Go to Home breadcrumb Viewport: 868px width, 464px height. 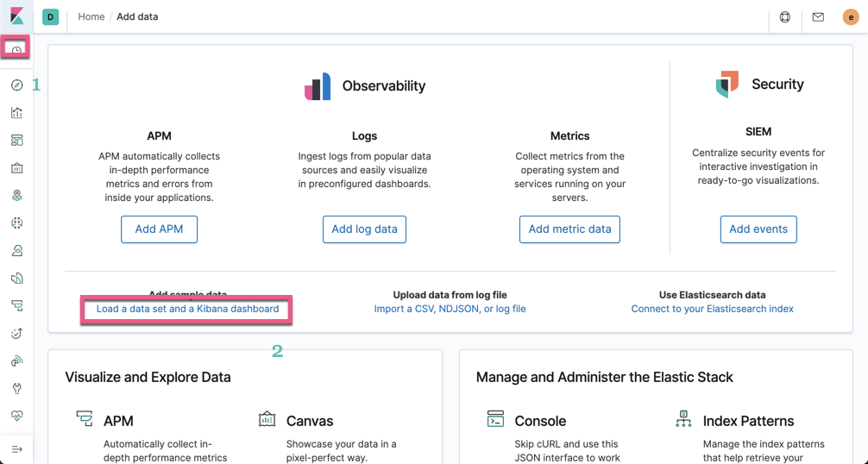tap(91, 16)
